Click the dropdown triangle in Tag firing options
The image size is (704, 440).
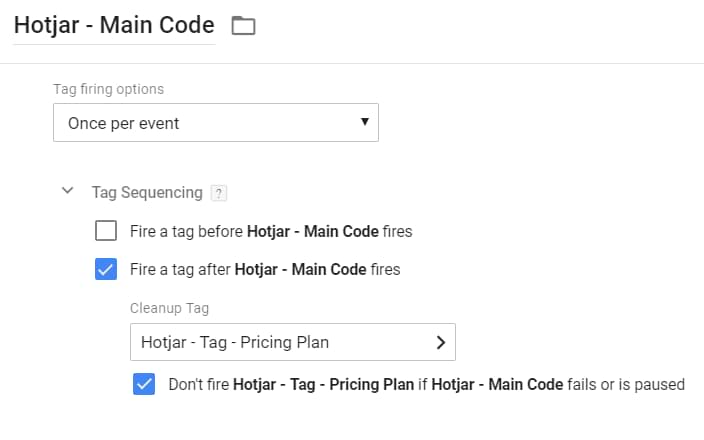(x=365, y=122)
